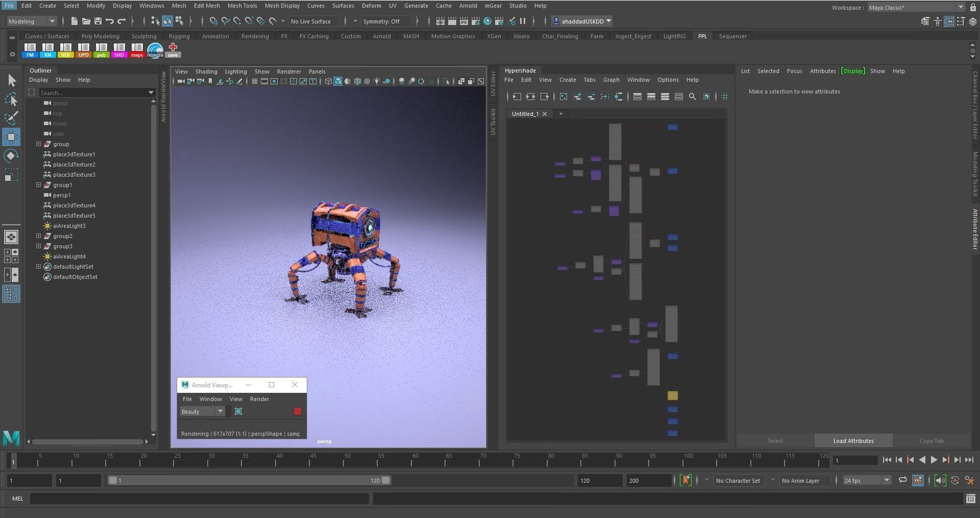Expand defaultLightSet in the Outliner
The height and width of the screenshot is (518, 980).
(38, 267)
